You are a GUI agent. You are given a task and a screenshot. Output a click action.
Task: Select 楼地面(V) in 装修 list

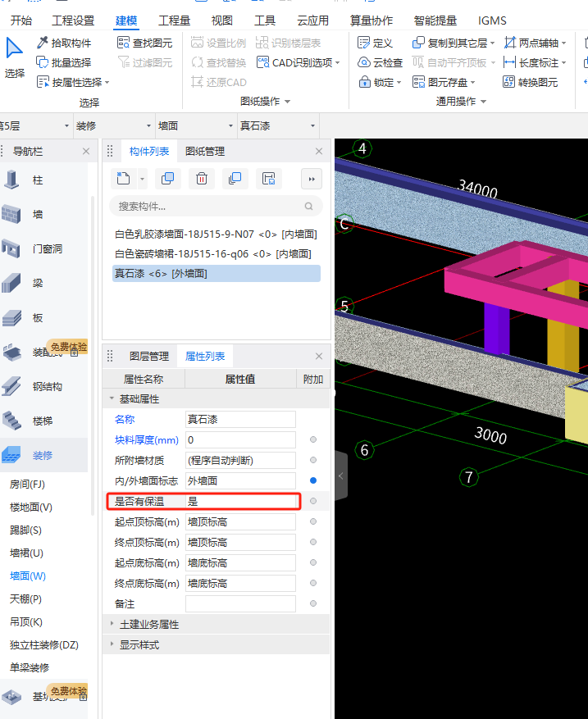31,507
